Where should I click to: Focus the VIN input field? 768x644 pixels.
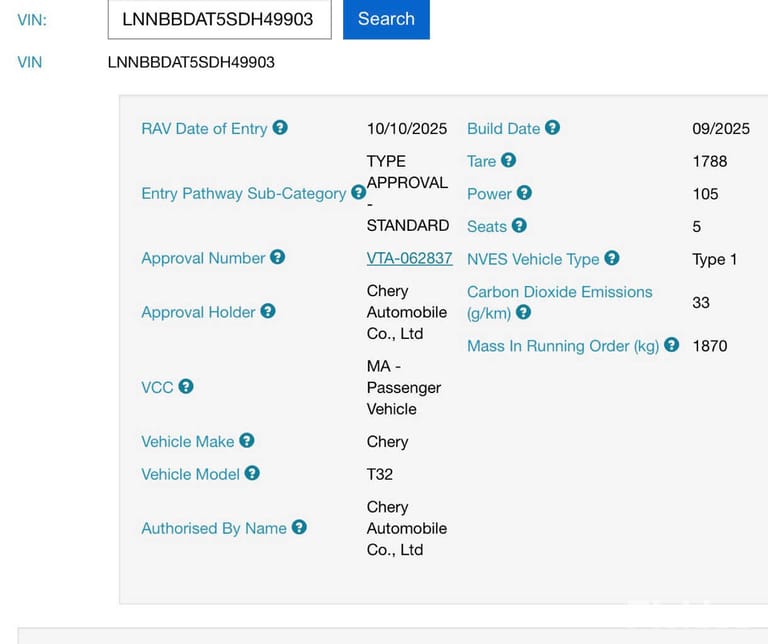pos(219,19)
